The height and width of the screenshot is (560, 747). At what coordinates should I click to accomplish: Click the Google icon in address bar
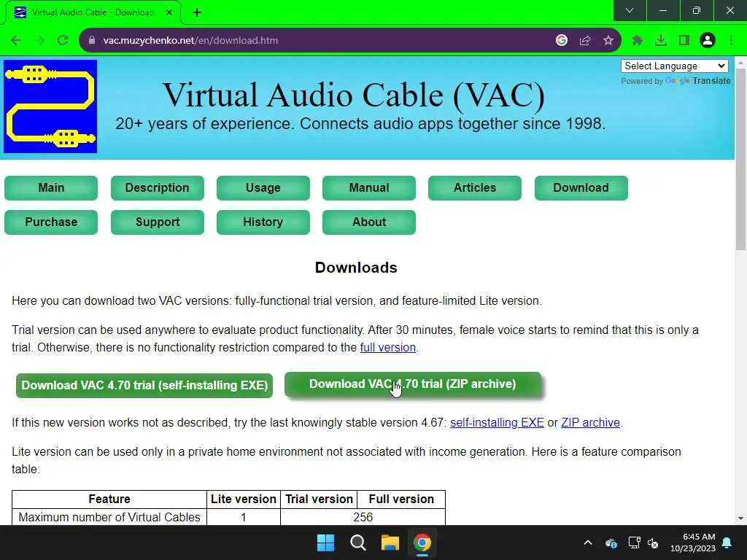562,41
